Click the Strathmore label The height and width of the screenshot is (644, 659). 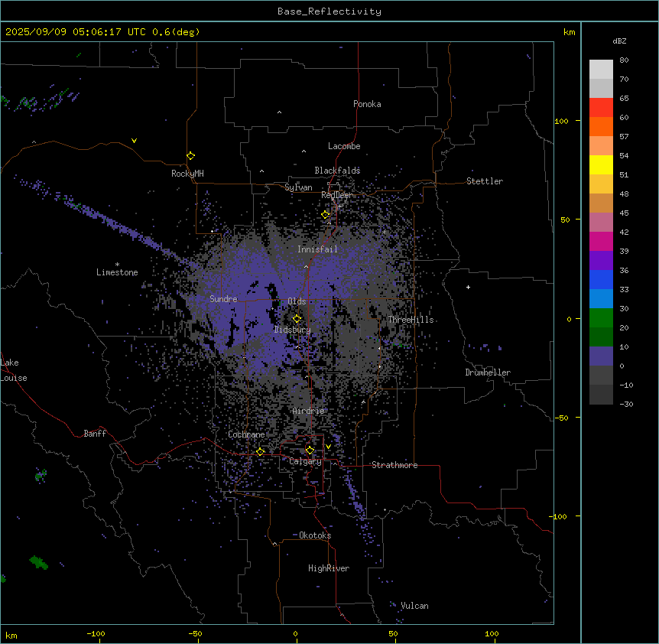click(394, 465)
